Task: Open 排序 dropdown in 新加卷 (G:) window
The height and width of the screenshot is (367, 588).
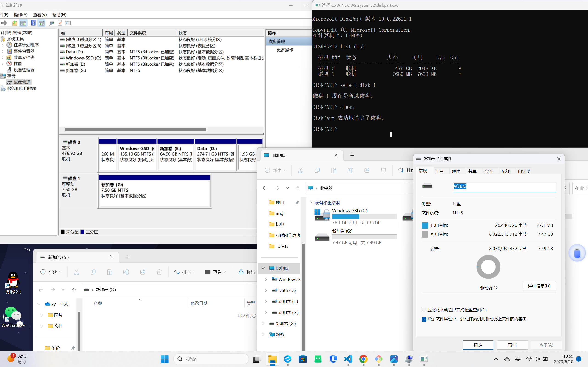Action: [185, 272]
